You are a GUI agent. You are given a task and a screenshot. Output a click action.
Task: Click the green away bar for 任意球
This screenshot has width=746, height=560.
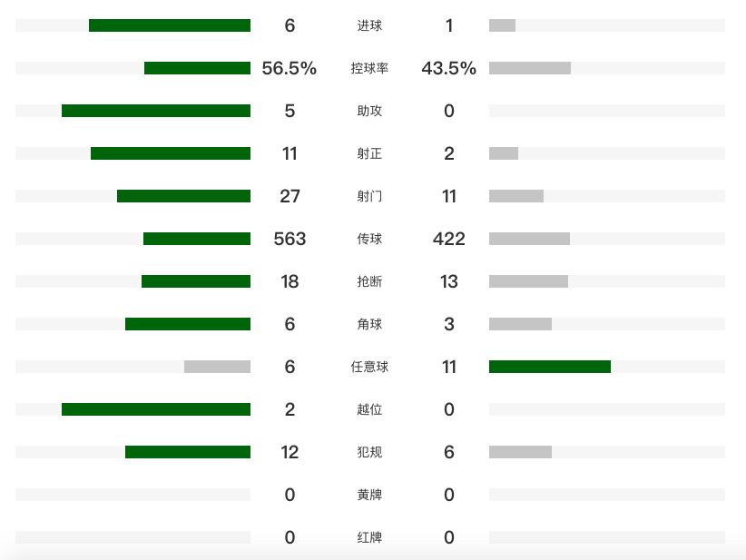coord(550,367)
